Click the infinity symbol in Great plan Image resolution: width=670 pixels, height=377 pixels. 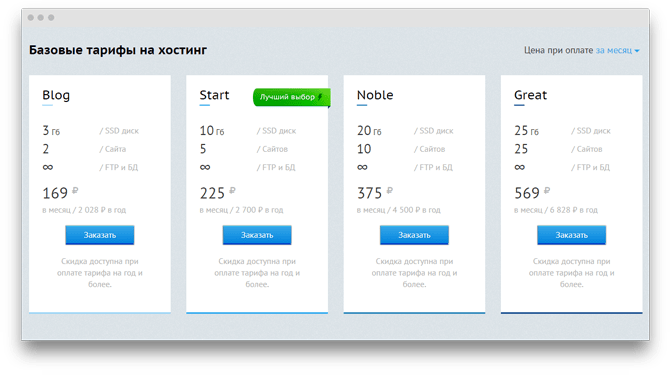point(519,167)
